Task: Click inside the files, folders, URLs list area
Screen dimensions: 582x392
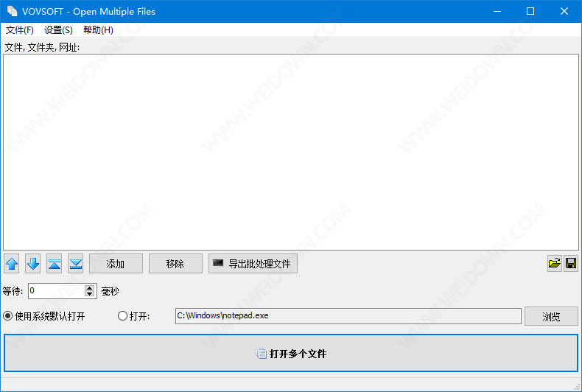Action: pyautogui.click(x=291, y=153)
